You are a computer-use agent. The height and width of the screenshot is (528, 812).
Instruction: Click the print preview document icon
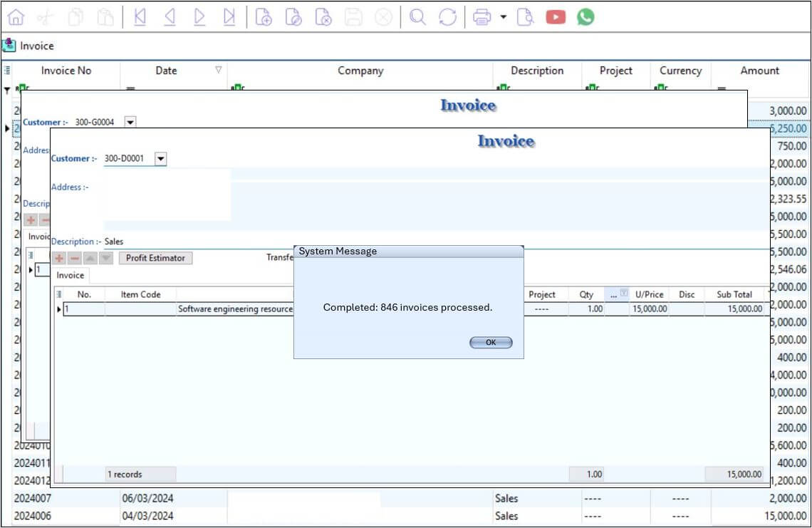tap(525, 17)
